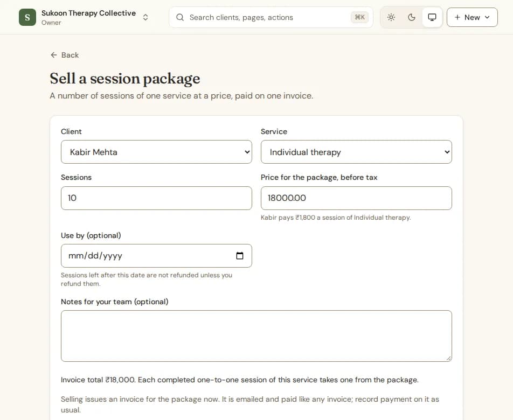The height and width of the screenshot is (420, 513).
Task: Click the Sukoon Therapy Collective S logo
Action: [x=27, y=17]
